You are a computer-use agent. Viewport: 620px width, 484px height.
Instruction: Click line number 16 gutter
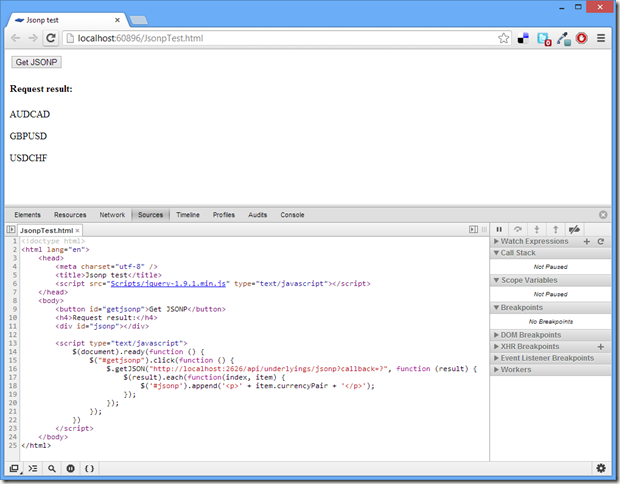[x=13, y=369]
